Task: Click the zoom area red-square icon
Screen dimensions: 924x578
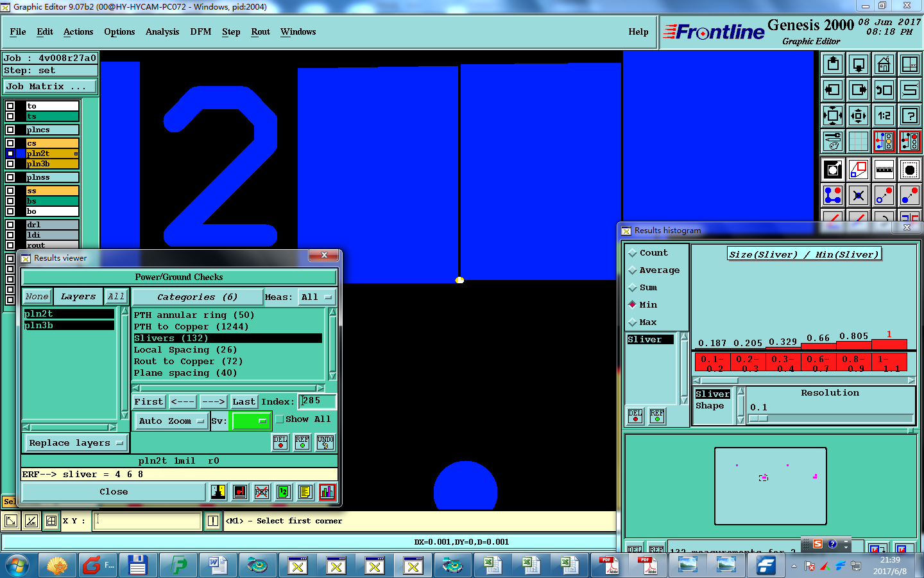Action: coord(859,170)
